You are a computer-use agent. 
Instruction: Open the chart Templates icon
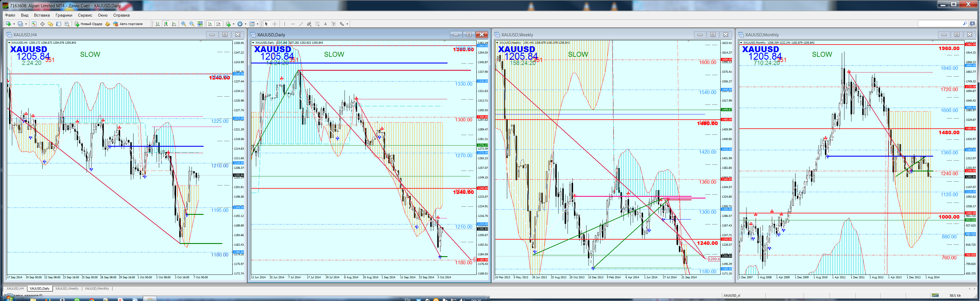[252, 24]
